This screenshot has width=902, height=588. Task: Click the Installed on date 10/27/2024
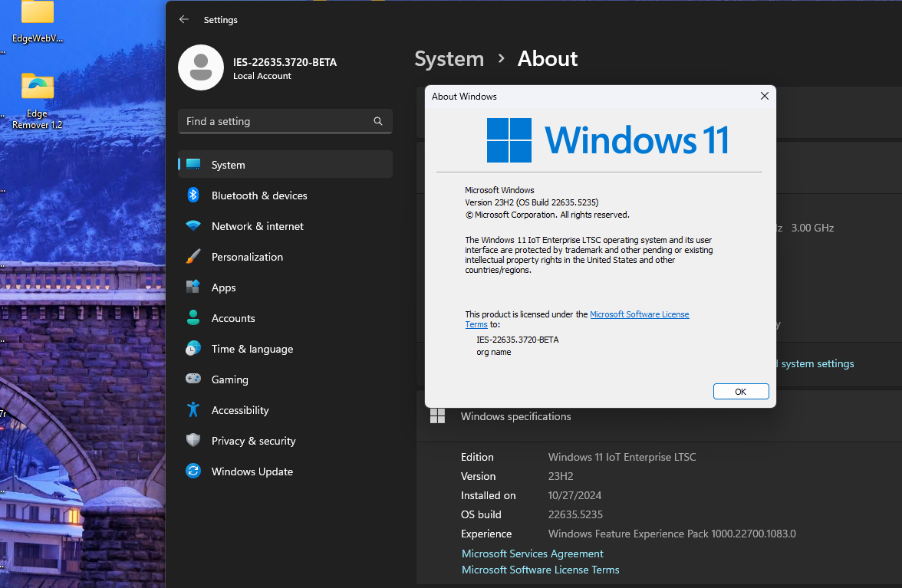tap(574, 495)
